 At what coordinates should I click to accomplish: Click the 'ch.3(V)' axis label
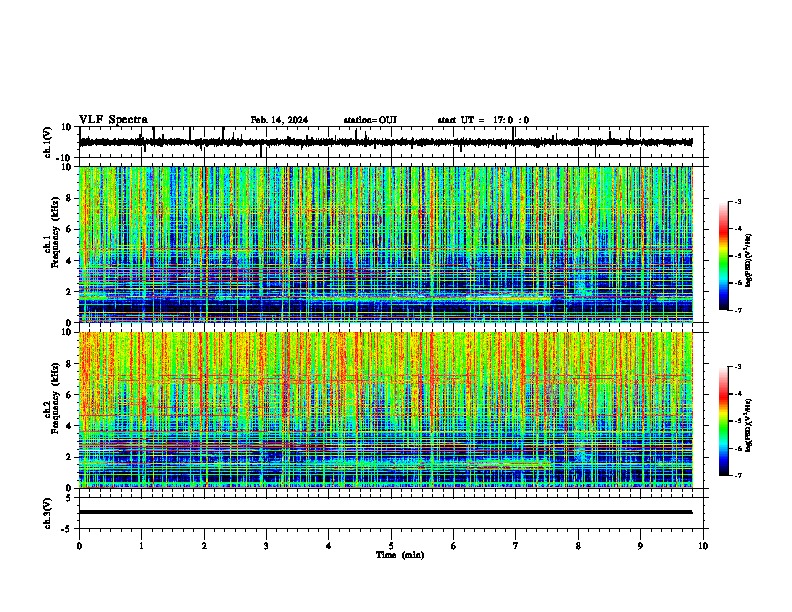[x=48, y=514]
